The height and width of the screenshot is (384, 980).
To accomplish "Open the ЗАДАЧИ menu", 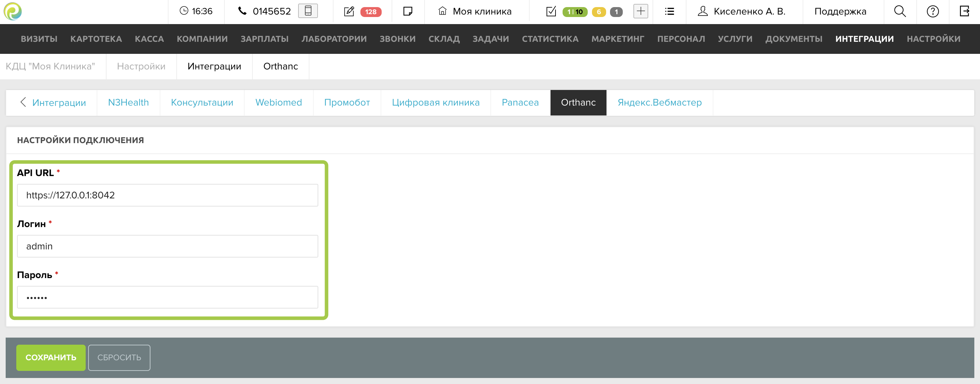I will tap(491, 39).
